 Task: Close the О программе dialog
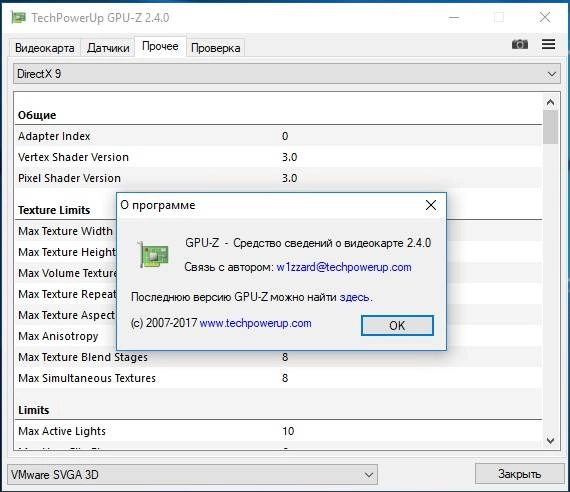click(x=431, y=205)
